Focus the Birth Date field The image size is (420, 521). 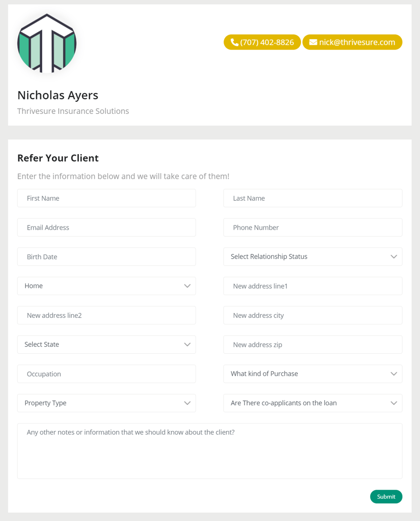[106, 257]
